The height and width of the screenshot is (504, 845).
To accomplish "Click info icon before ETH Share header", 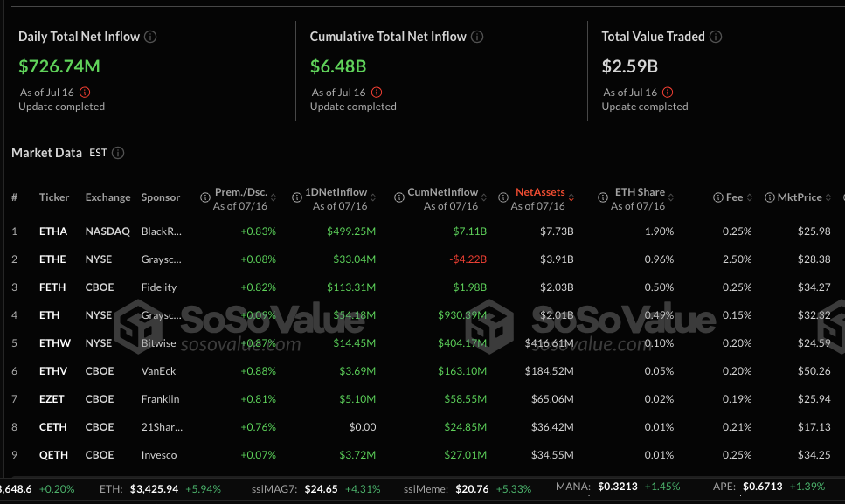I will pyautogui.click(x=603, y=197).
